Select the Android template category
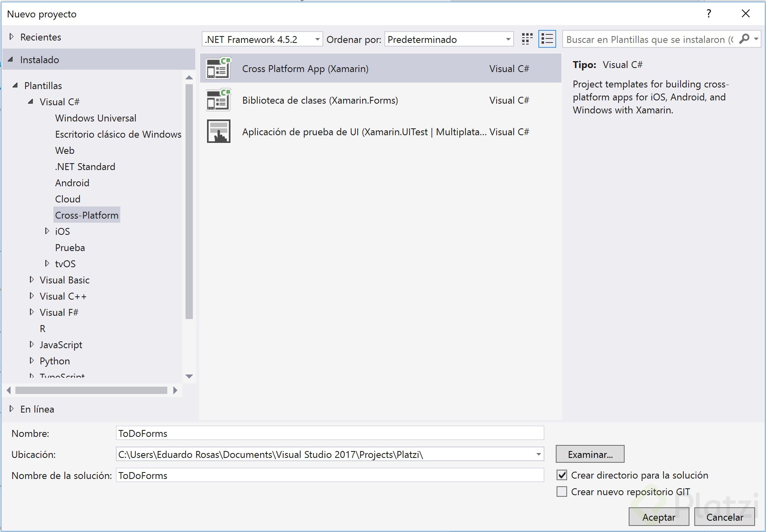Image resolution: width=766 pixels, height=532 pixels. tap(72, 183)
